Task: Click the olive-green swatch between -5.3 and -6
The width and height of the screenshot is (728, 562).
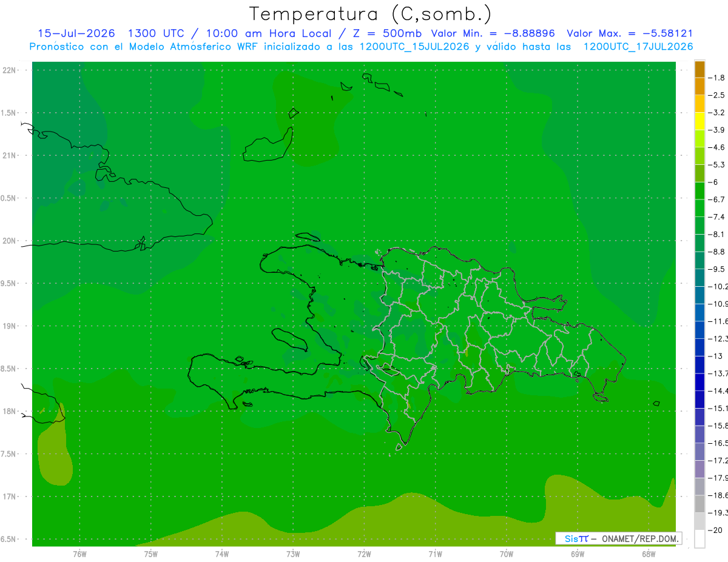Action: [699, 173]
